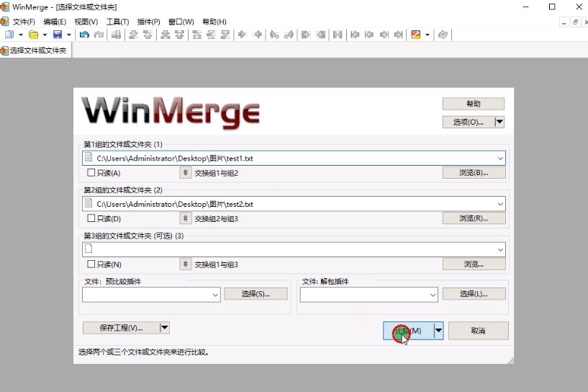Click the Redo arrow icon
The image size is (588, 392).
pyautogui.click(x=99, y=35)
